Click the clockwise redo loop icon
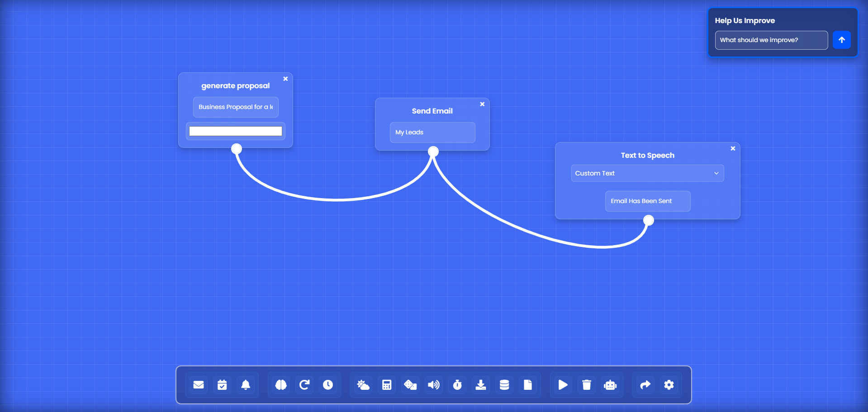Viewport: 868px width, 412px height. [x=304, y=385]
